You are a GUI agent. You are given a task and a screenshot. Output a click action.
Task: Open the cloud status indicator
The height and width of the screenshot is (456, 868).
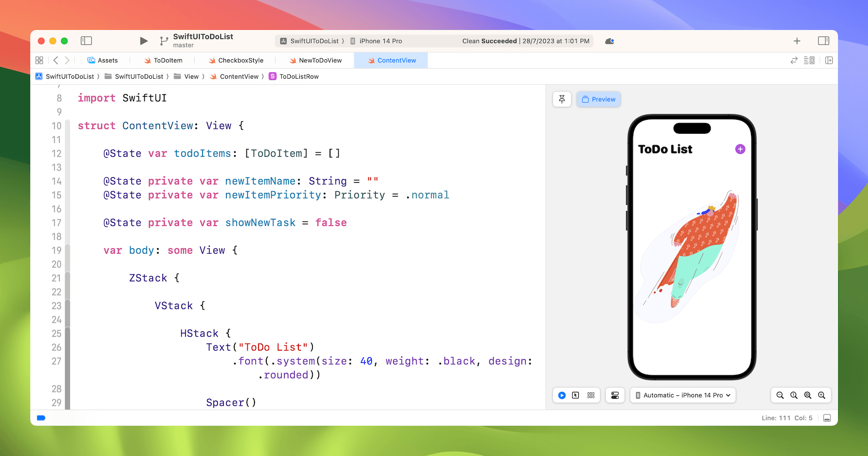609,41
